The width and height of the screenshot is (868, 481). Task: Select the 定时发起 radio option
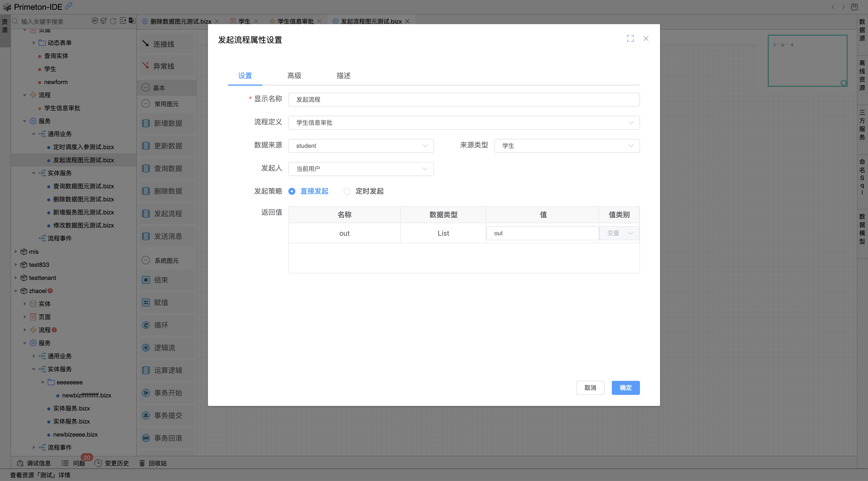click(347, 191)
